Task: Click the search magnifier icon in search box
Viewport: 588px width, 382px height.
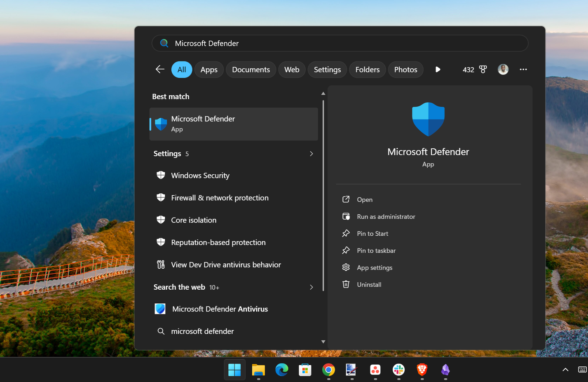Action: 164,43
